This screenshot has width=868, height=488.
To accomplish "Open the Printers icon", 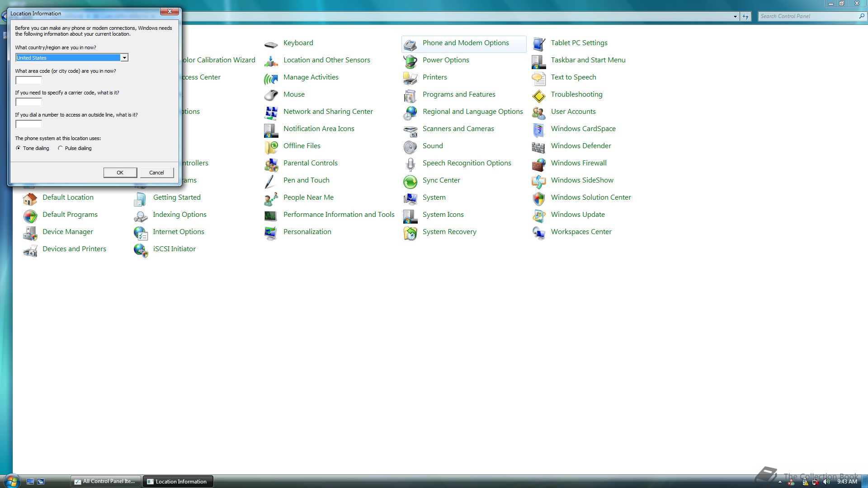I will 410,78.
